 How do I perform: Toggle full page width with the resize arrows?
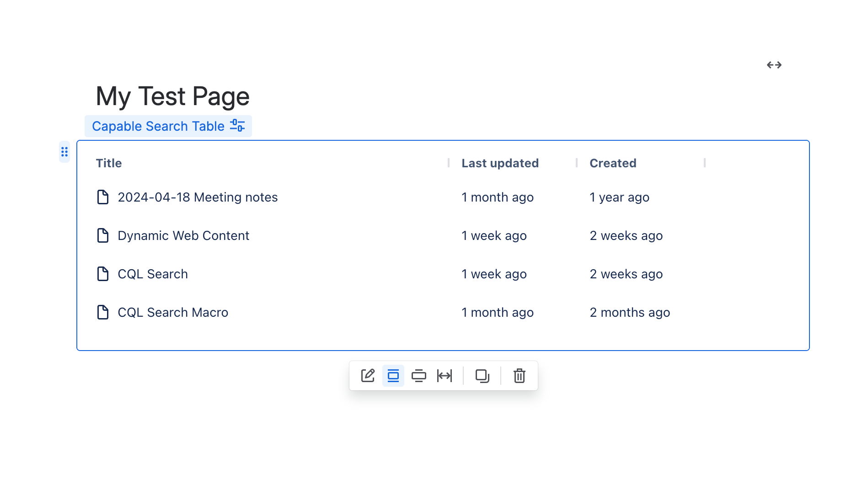coord(775,64)
